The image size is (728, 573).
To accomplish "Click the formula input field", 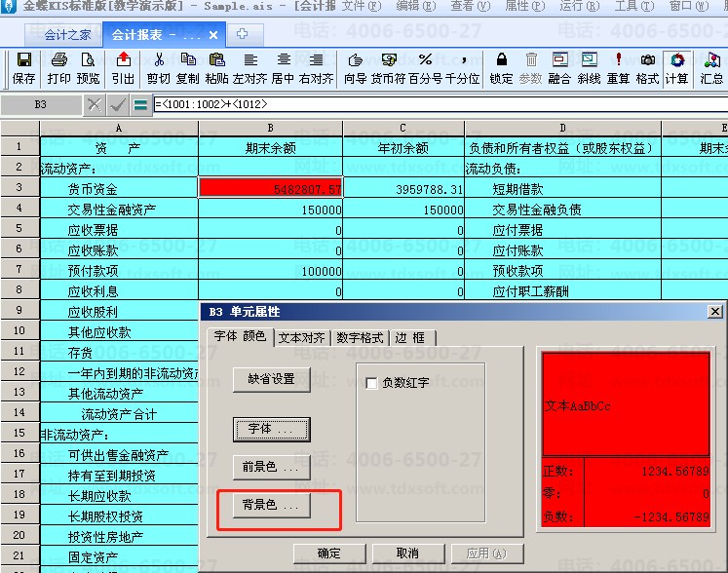I will [x=439, y=104].
